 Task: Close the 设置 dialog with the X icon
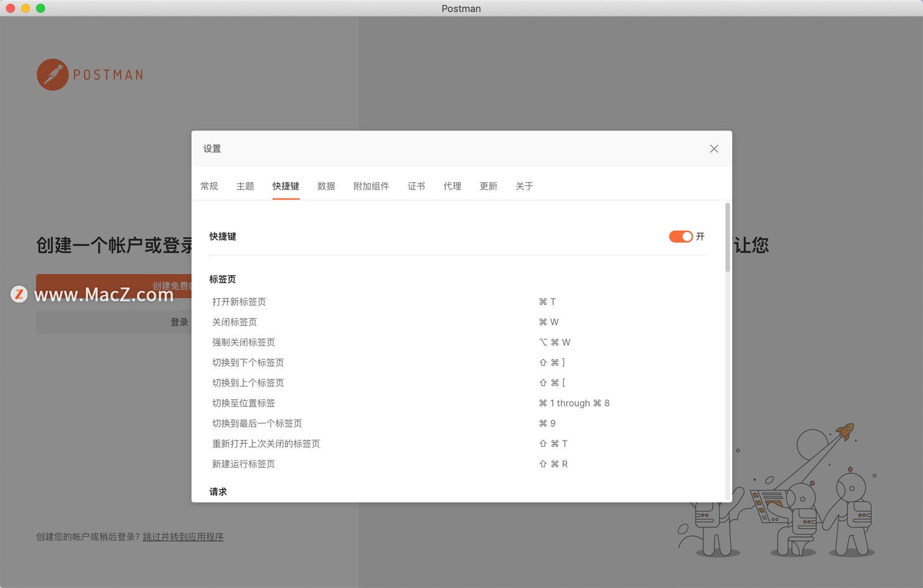(x=714, y=149)
